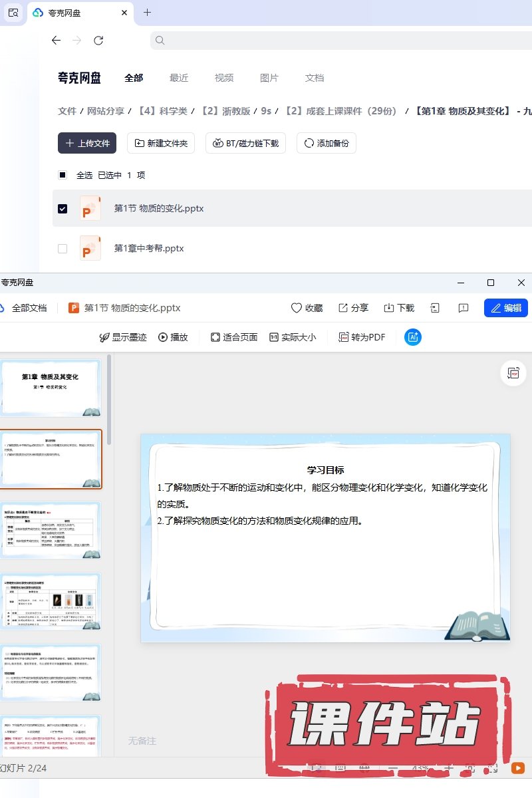Favorite the document with 收藏
This screenshot has width=532, height=798.
pyautogui.click(x=307, y=308)
